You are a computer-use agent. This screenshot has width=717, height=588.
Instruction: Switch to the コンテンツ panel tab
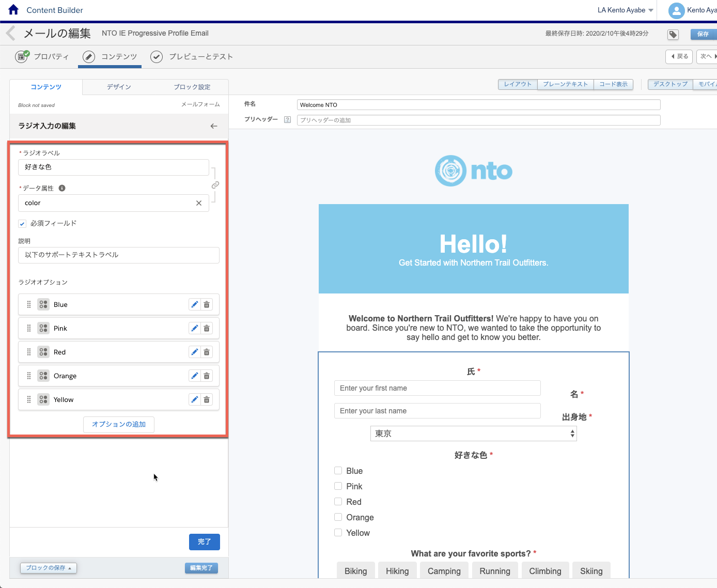[x=46, y=87]
